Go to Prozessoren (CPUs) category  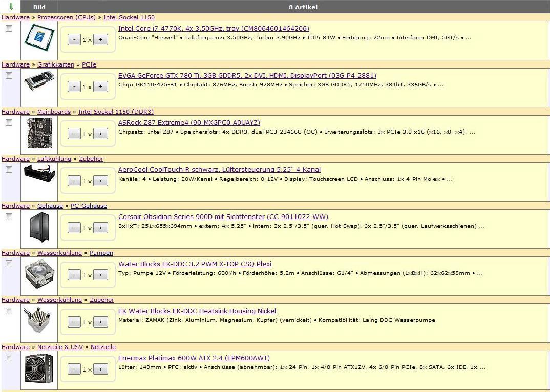[67, 17]
